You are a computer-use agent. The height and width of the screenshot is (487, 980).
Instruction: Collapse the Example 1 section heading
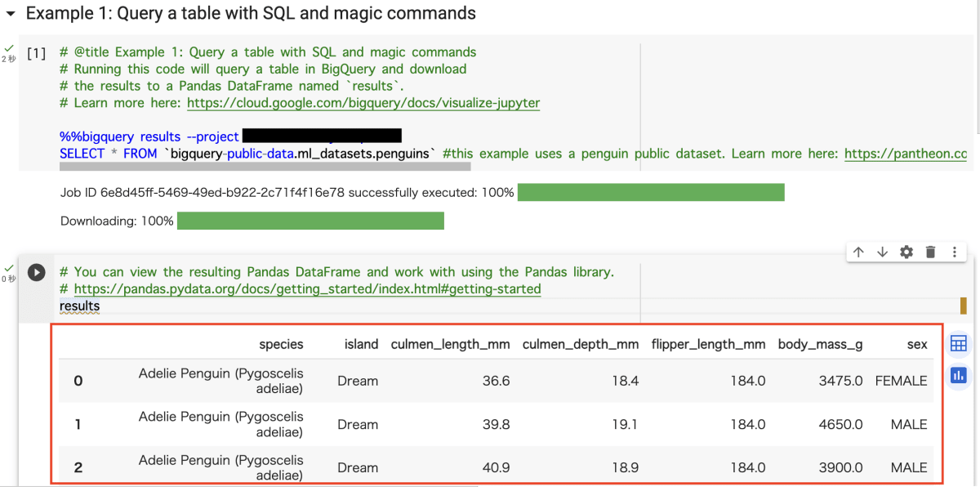pyautogui.click(x=11, y=14)
